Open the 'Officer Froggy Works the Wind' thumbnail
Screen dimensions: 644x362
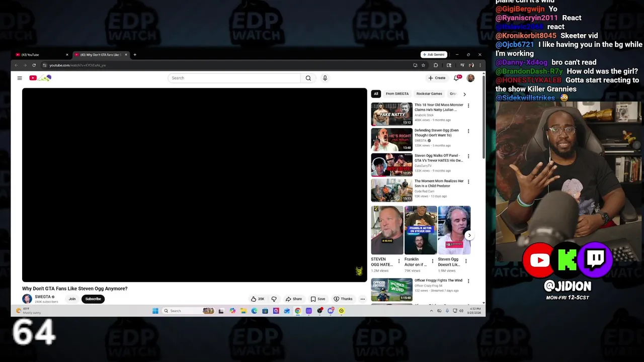pos(391,289)
